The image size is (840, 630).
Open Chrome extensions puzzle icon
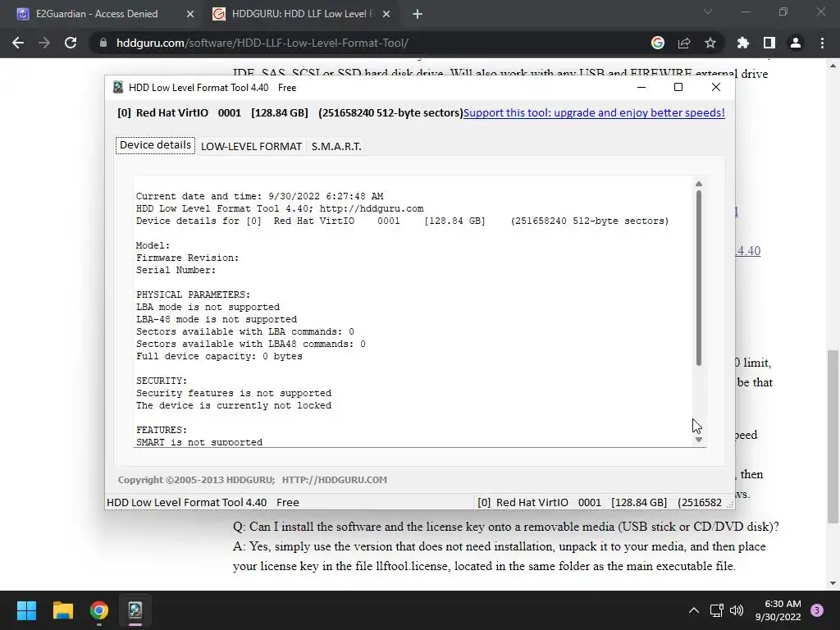743,43
